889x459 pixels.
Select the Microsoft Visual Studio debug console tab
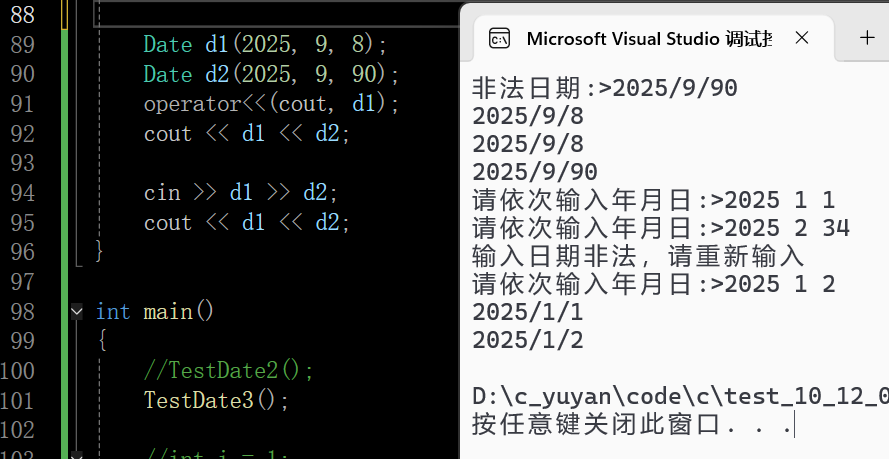654,38
